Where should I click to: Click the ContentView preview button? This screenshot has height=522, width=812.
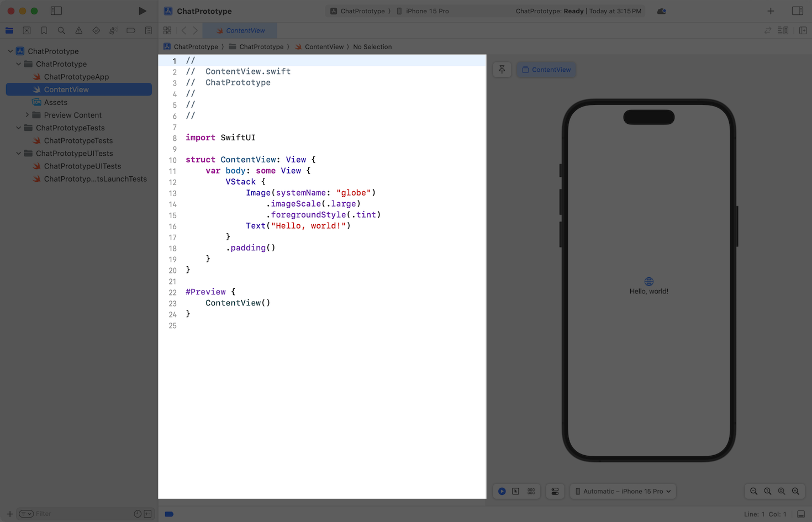tap(546, 70)
